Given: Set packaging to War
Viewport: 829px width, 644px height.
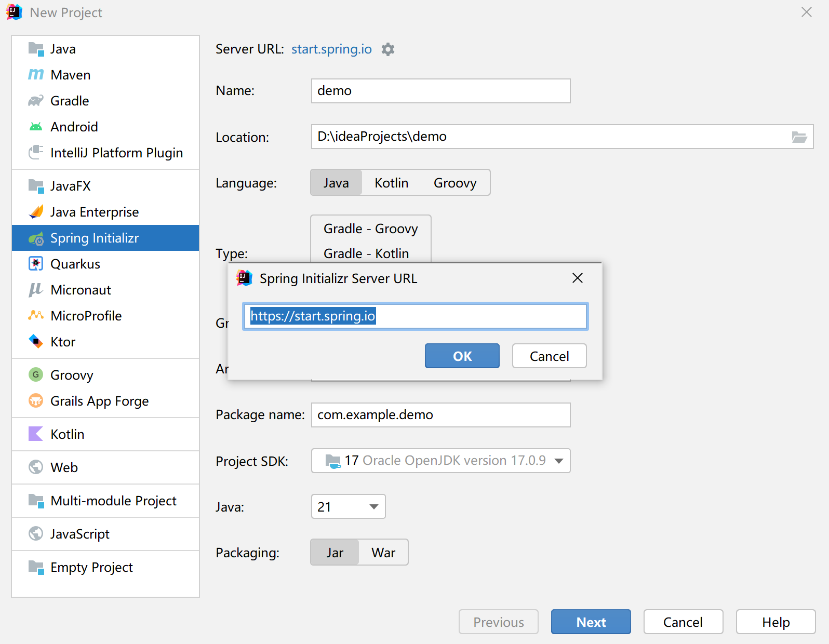Looking at the screenshot, I should pyautogui.click(x=383, y=553).
